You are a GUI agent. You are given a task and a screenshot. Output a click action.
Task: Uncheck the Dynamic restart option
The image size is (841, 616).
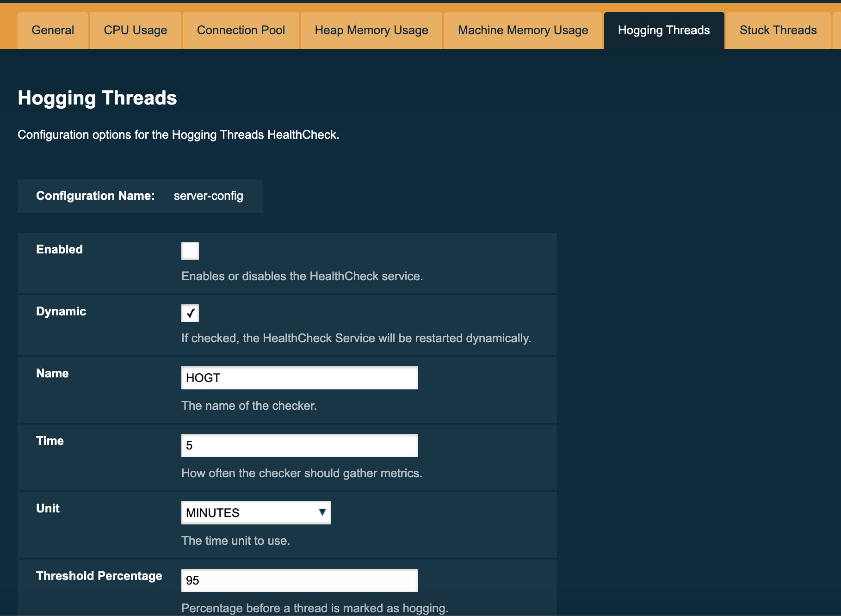190,313
